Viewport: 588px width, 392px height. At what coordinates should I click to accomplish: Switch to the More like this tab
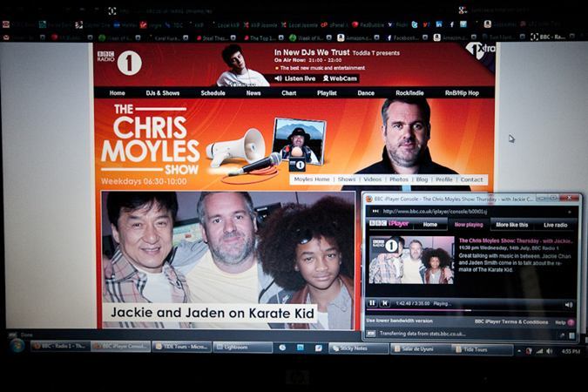coord(511,225)
